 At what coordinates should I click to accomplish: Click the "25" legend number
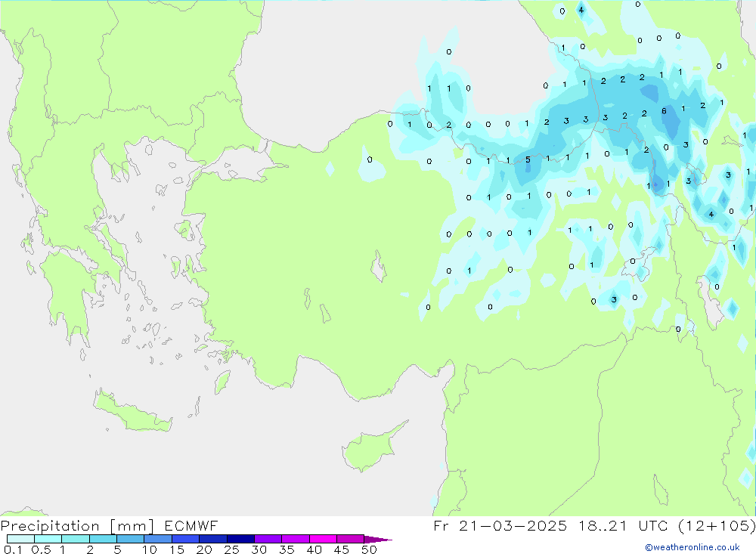click(x=231, y=549)
